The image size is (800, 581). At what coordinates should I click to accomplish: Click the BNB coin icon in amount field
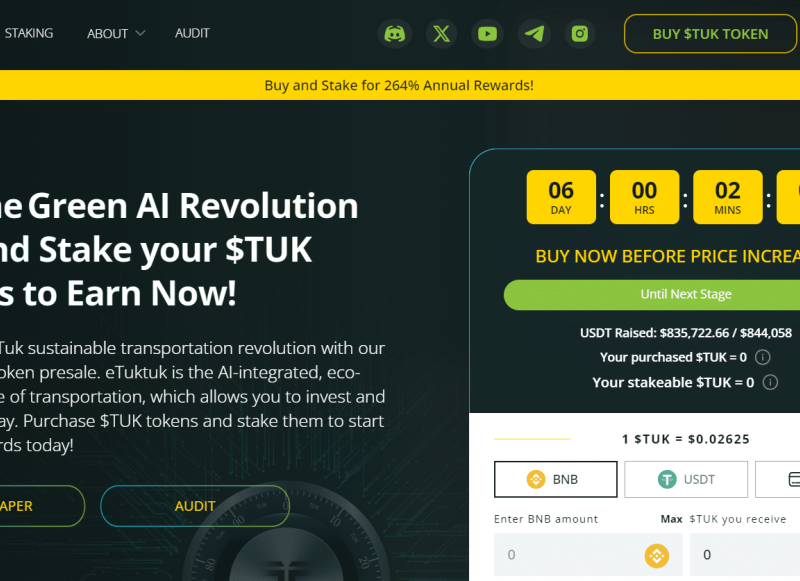tap(657, 555)
